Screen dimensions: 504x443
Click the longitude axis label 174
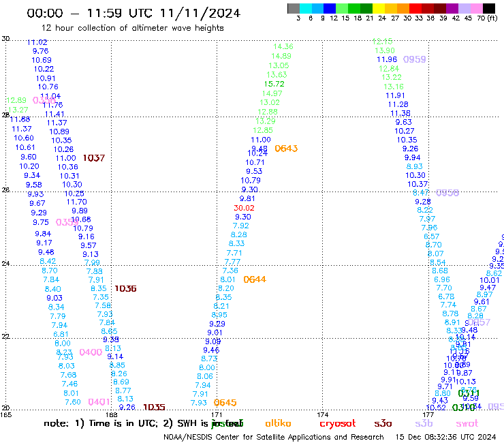[322, 414]
